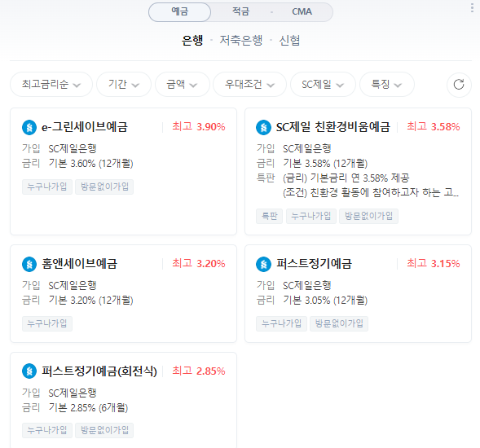The height and width of the screenshot is (448, 480).
Task: Click 누구나가입 tag on 퍼스트정기예금(회전식)
Action: [x=47, y=431]
